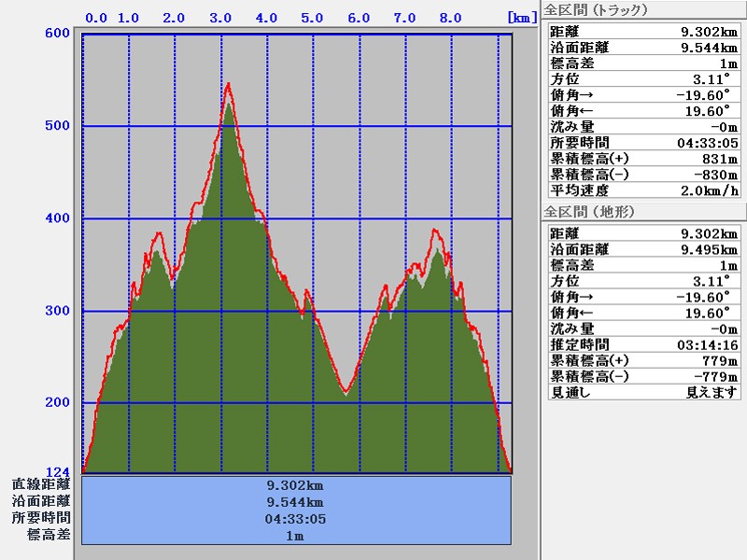The image size is (747, 560).
Task: Click the 累積標高(-) -830m row in track panel
Action: 643,175
